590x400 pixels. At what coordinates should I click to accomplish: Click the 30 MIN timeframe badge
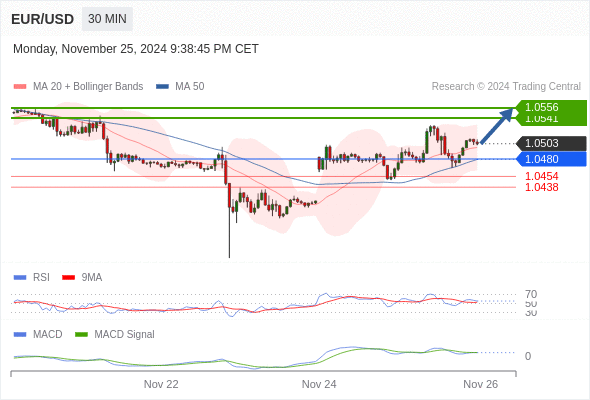pyautogui.click(x=107, y=19)
